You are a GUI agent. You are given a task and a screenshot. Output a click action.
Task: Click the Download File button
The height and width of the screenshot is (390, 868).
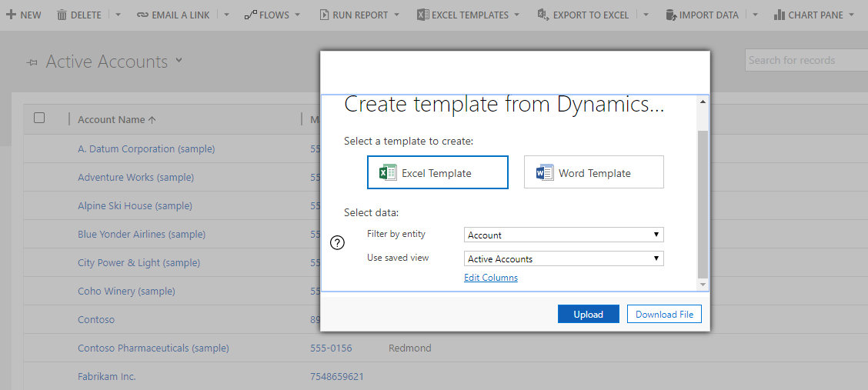(664, 314)
